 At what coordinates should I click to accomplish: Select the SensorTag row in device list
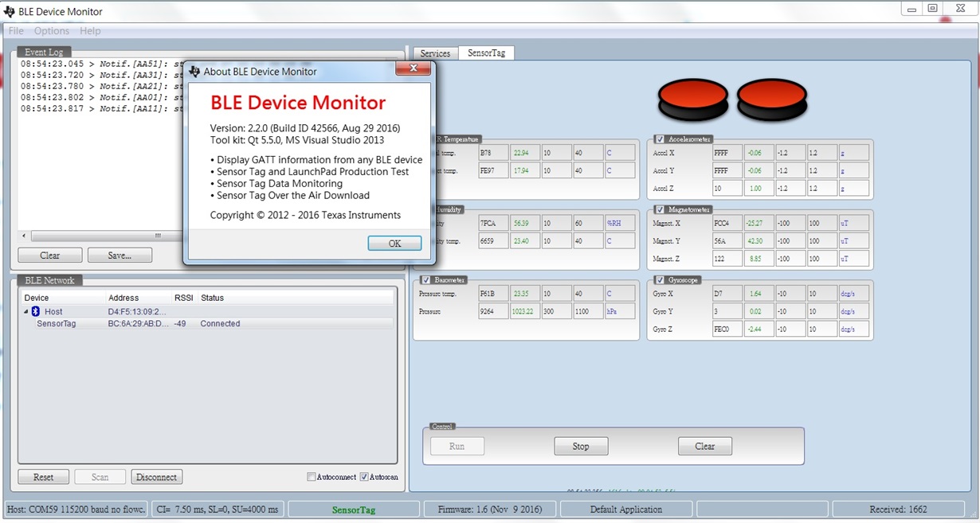(207, 324)
